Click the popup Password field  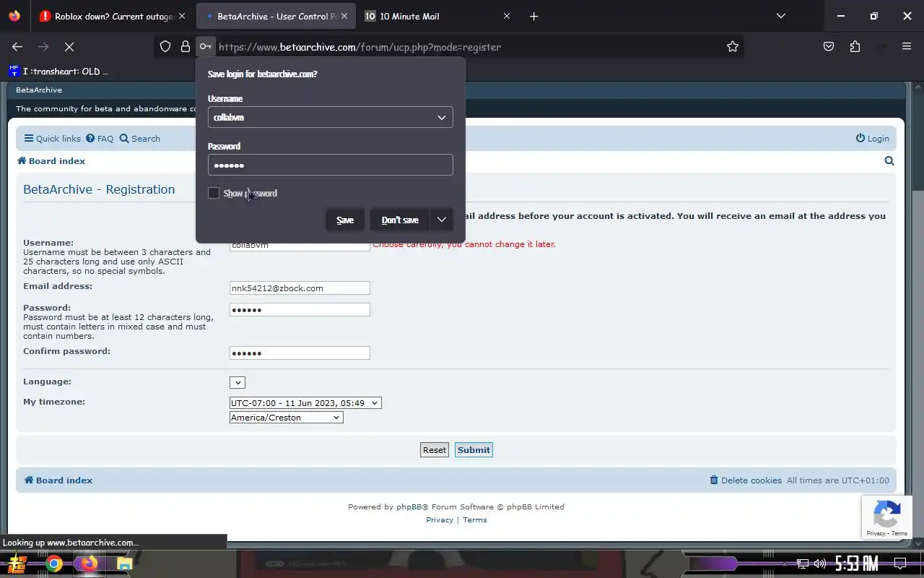click(x=331, y=165)
